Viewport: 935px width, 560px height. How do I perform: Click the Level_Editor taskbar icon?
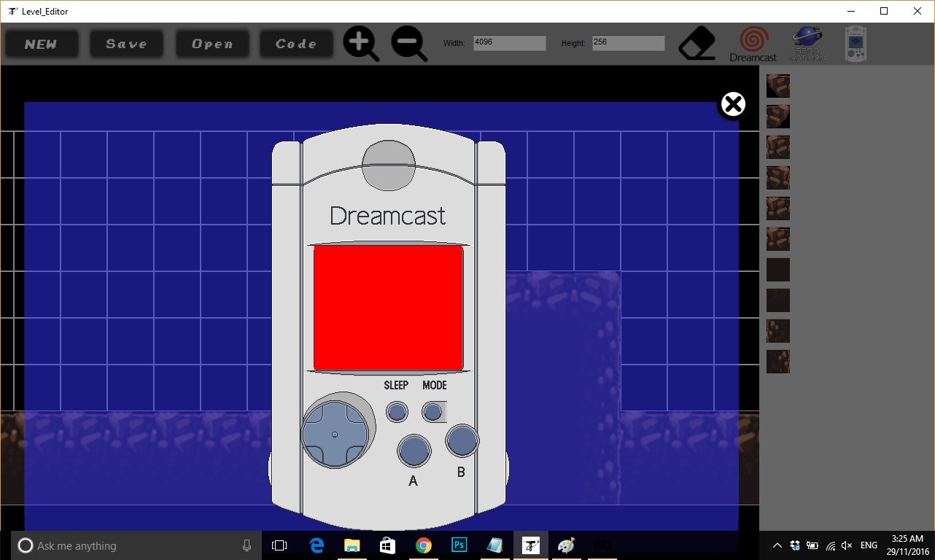[x=530, y=545]
